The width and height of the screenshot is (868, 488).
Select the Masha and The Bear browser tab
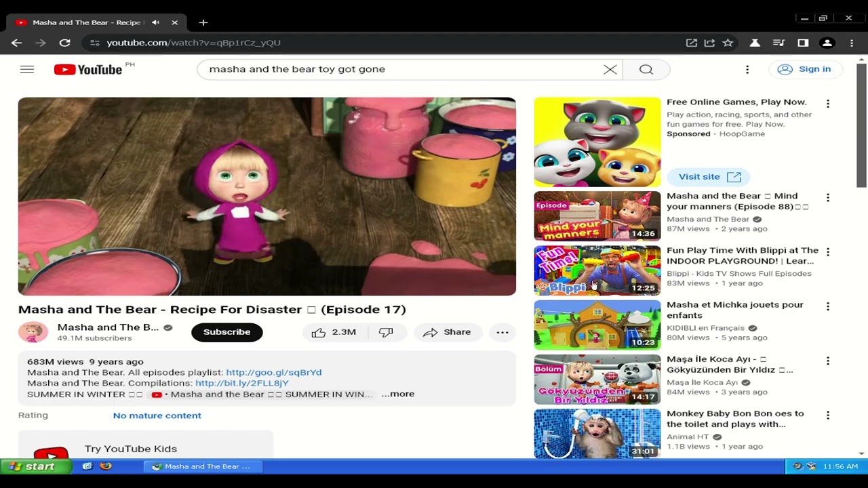tap(97, 22)
